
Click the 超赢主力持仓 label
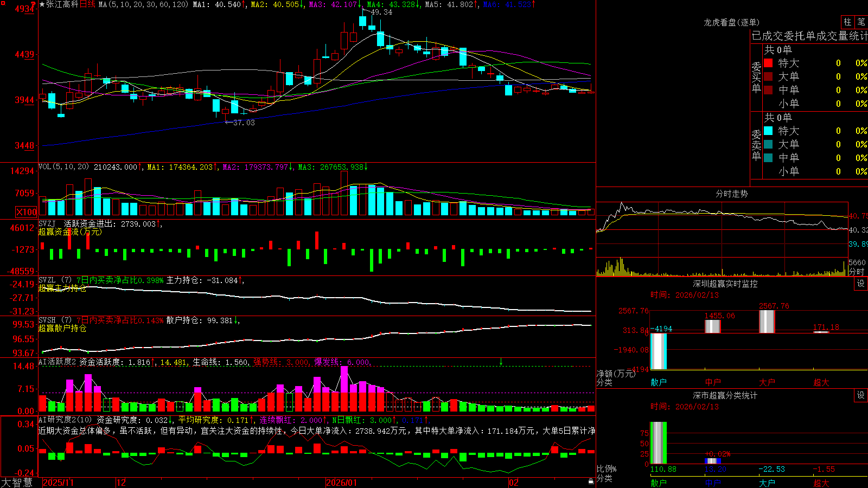click(62, 288)
